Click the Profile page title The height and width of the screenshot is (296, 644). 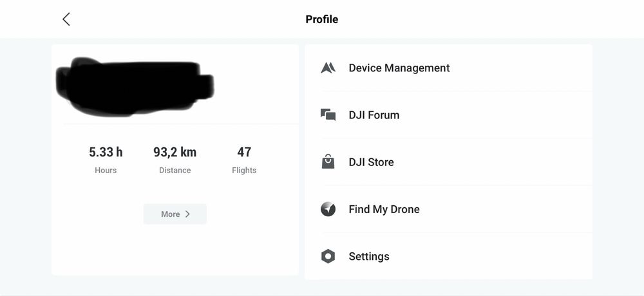(x=322, y=19)
